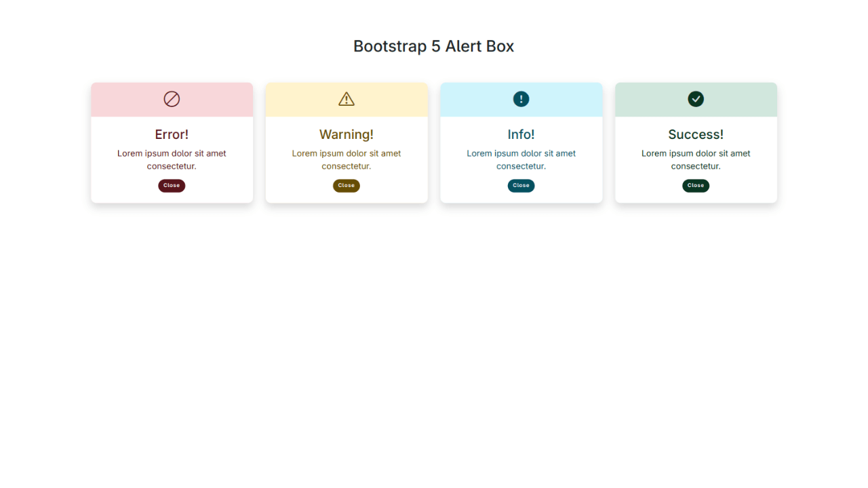Click the success checkmark icon
The image size is (868, 488).
coord(696,98)
